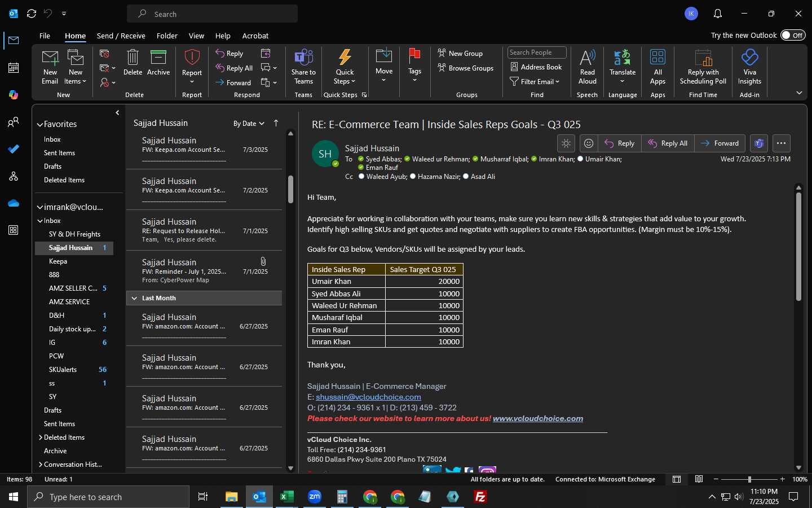Open the View tab
This screenshot has height=508, width=812.
[x=196, y=36]
